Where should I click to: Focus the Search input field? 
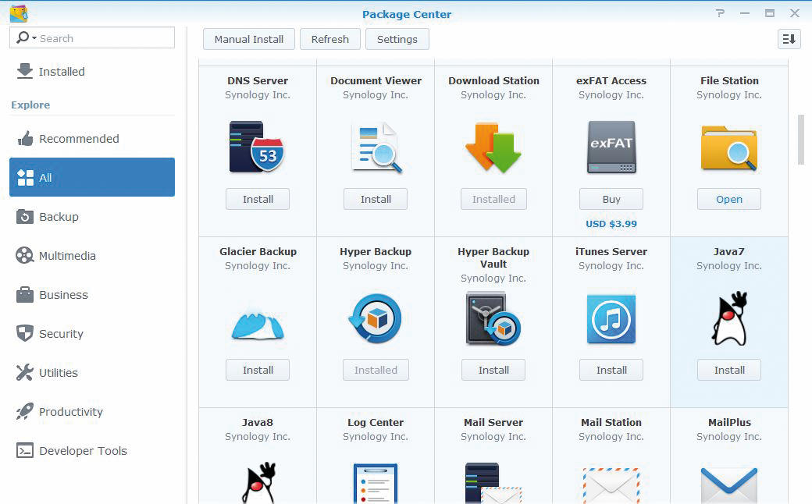(92, 37)
